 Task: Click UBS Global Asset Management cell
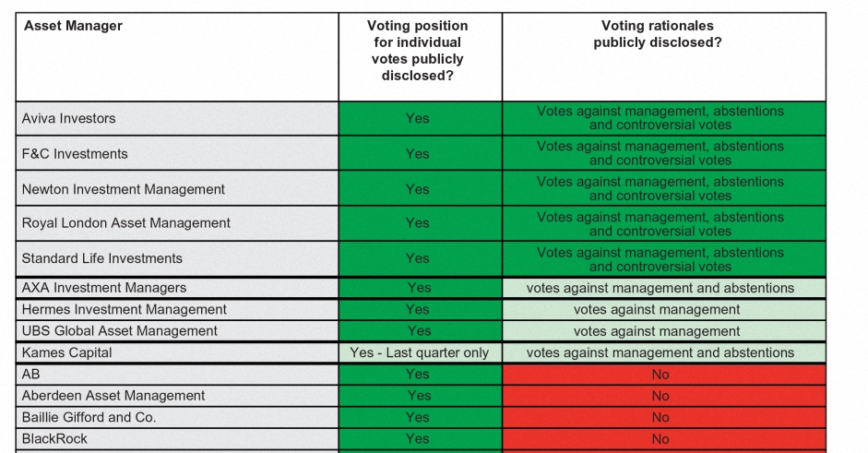pos(177,331)
